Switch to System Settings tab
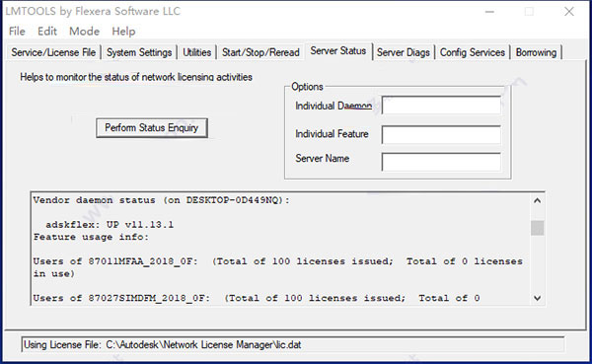This screenshot has width=592, height=364. 139,52
